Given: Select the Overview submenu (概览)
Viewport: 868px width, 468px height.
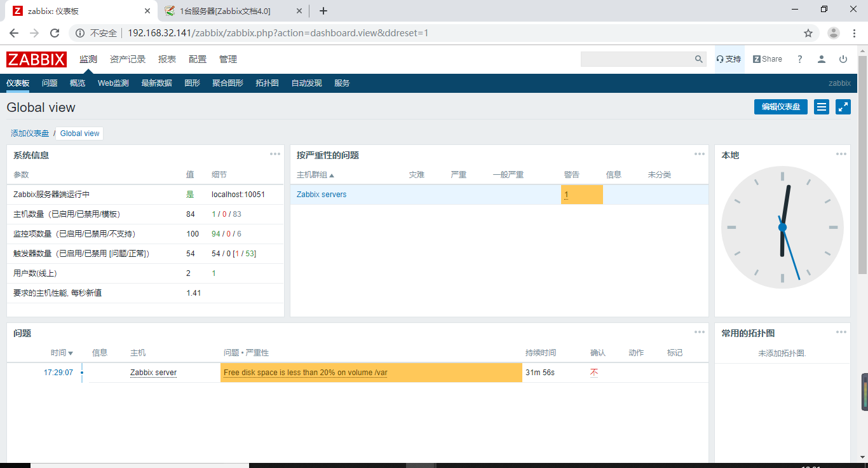Looking at the screenshot, I should click(x=78, y=83).
